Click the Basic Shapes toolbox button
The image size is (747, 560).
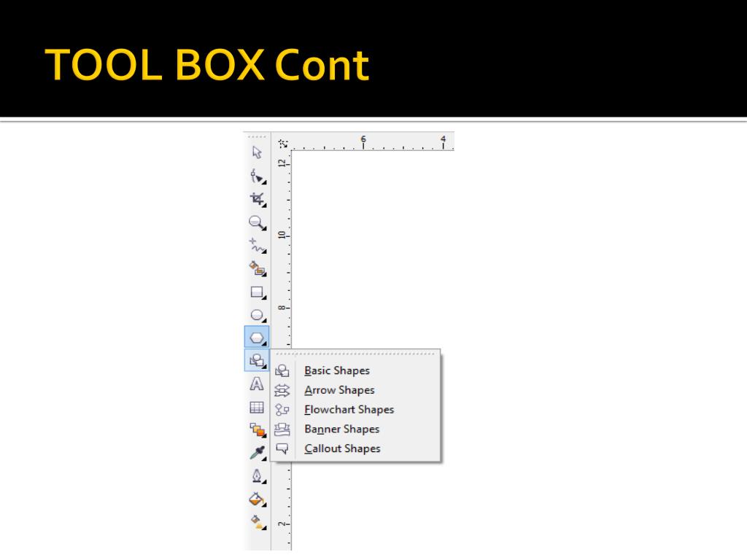click(257, 360)
